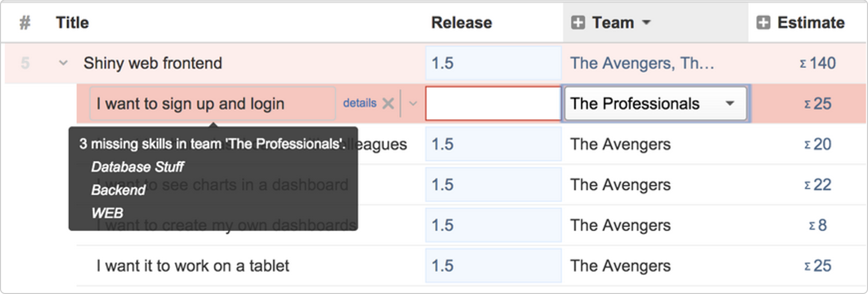
Task: Collapse the Shiny web frontend row
Action: [x=63, y=63]
